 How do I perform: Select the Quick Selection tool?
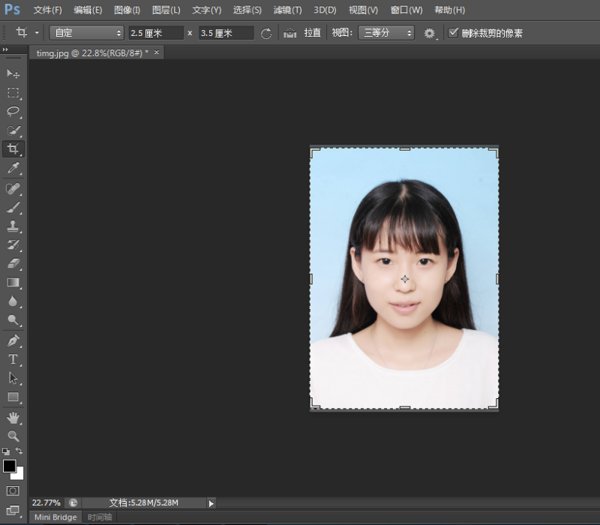(13, 130)
